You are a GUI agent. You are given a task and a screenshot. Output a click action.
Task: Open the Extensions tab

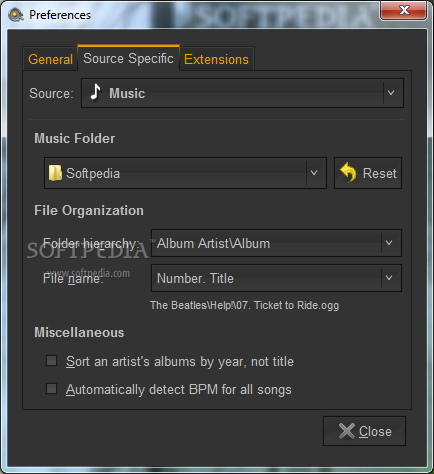coord(216,59)
